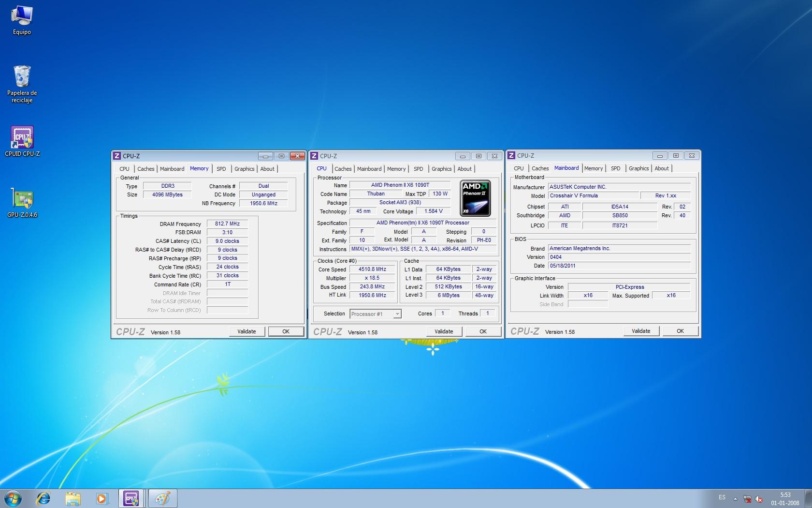
Task: Click the network status tray icon
Action: pos(747,499)
